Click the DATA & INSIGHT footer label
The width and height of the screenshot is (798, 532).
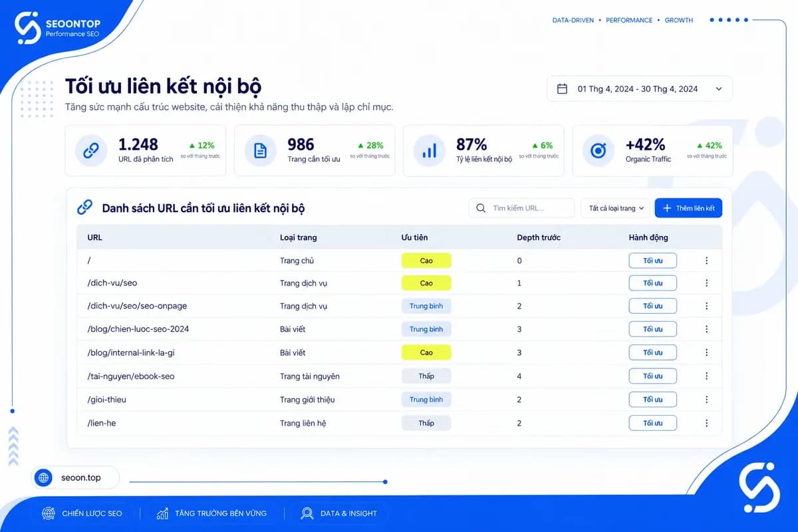tap(348, 513)
